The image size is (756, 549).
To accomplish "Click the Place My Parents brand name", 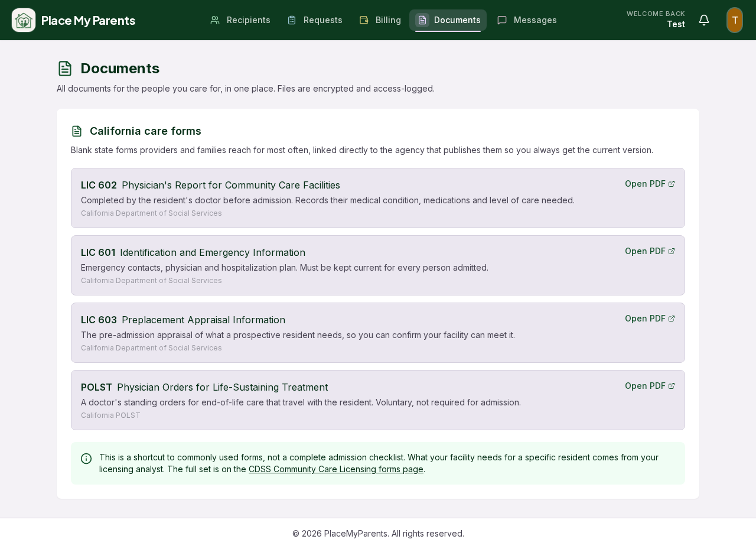I will click(x=88, y=20).
